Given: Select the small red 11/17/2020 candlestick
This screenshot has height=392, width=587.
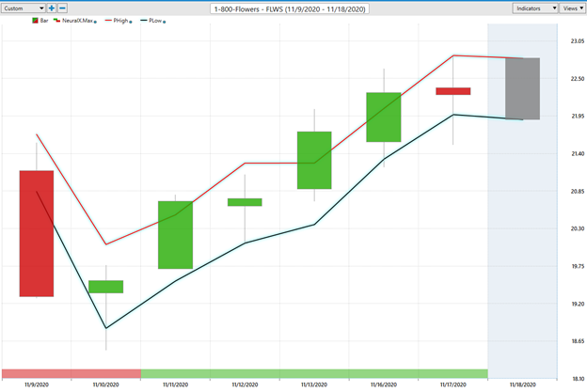Looking at the screenshot, I should tap(453, 91).
